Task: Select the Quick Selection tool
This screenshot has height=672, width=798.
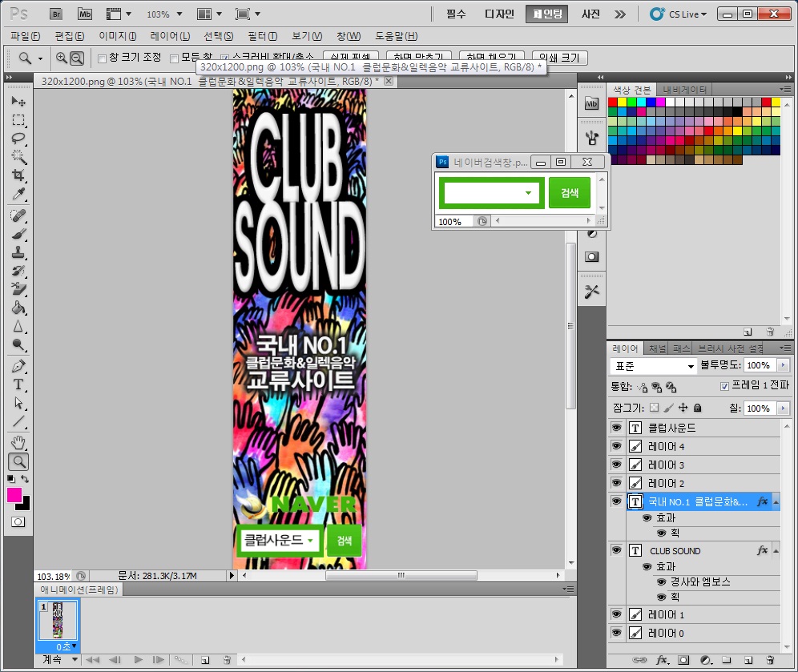Action: pyautogui.click(x=18, y=157)
